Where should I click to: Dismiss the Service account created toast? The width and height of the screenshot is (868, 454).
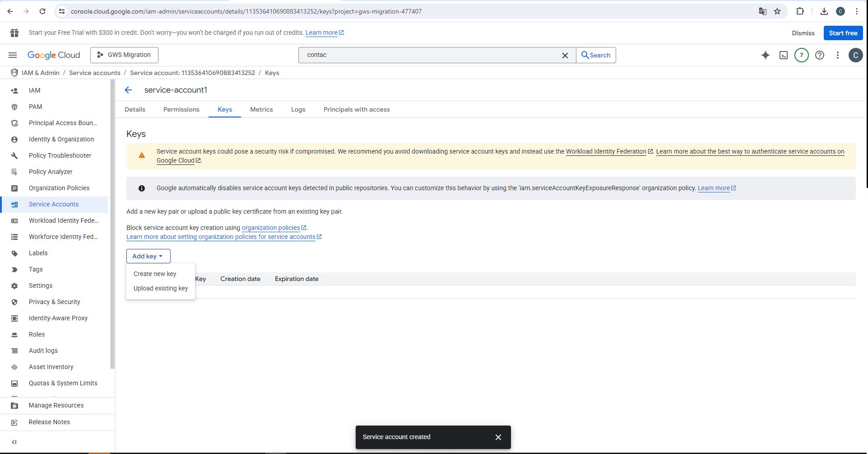[498, 437]
